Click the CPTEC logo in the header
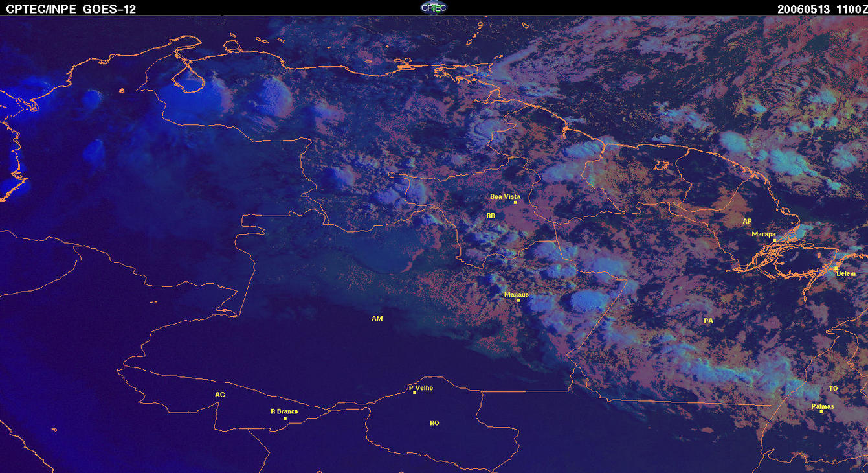The image size is (868, 473). [x=434, y=7]
